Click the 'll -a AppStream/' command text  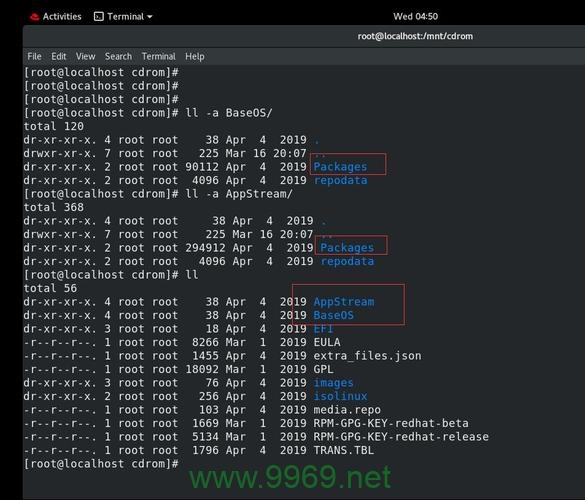point(239,194)
